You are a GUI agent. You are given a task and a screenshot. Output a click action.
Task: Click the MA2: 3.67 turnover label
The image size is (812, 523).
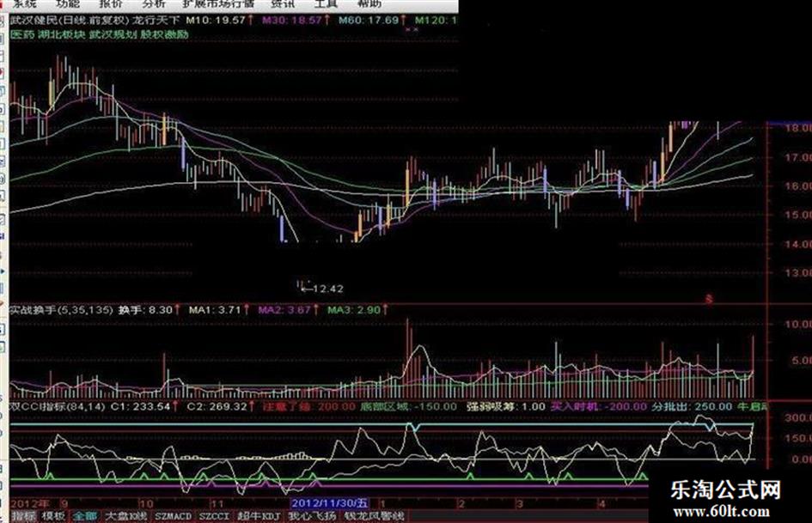[x=284, y=310]
